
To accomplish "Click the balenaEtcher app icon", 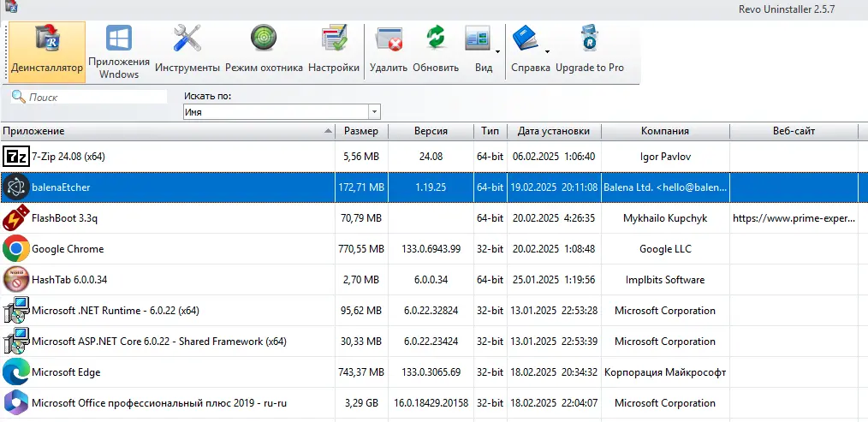I will coord(15,187).
